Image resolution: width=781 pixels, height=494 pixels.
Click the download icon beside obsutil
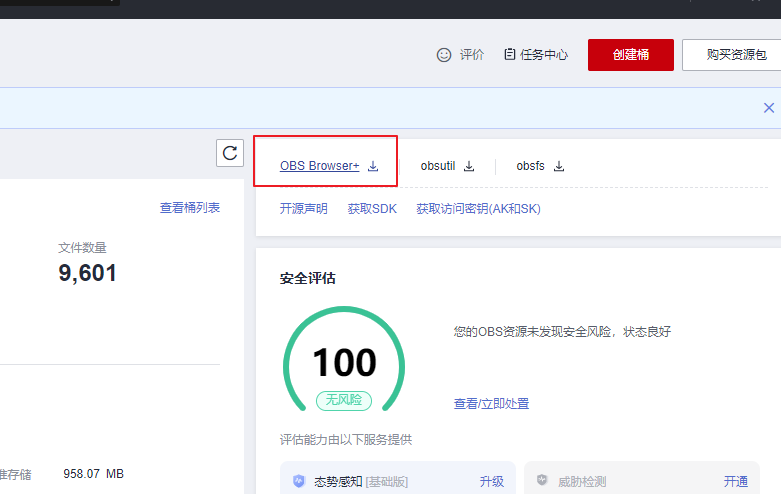[469, 166]
